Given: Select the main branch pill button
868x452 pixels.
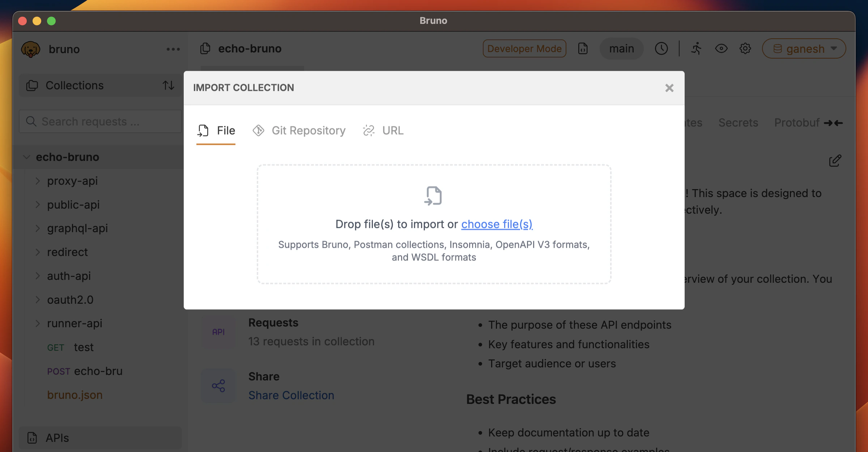Looking at the screenshot, I should (x=621, y=48).
